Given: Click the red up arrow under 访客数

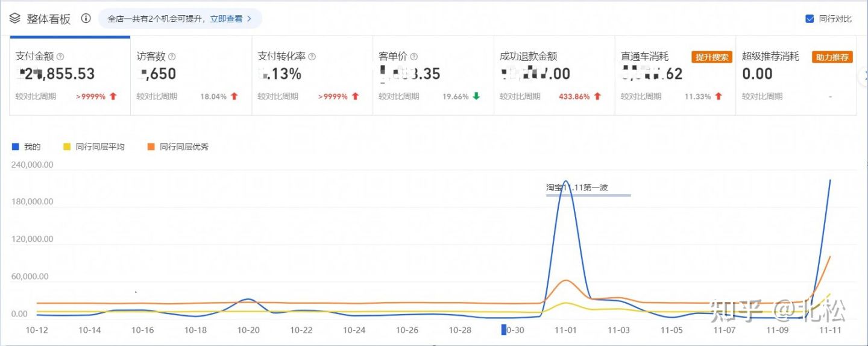Looking at the screenshot, I should pyautogui.click(x=234, y=96).
